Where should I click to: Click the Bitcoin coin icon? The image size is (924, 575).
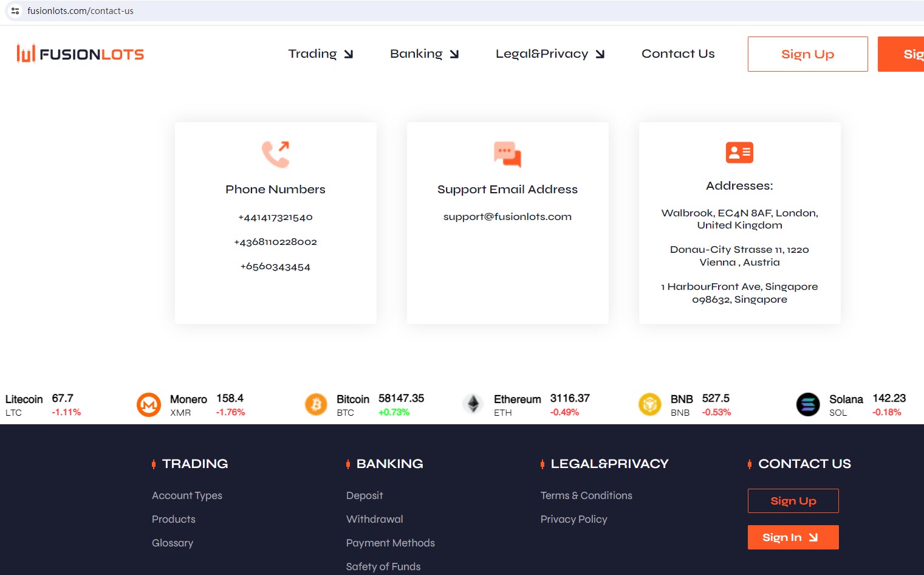point(316,405)
